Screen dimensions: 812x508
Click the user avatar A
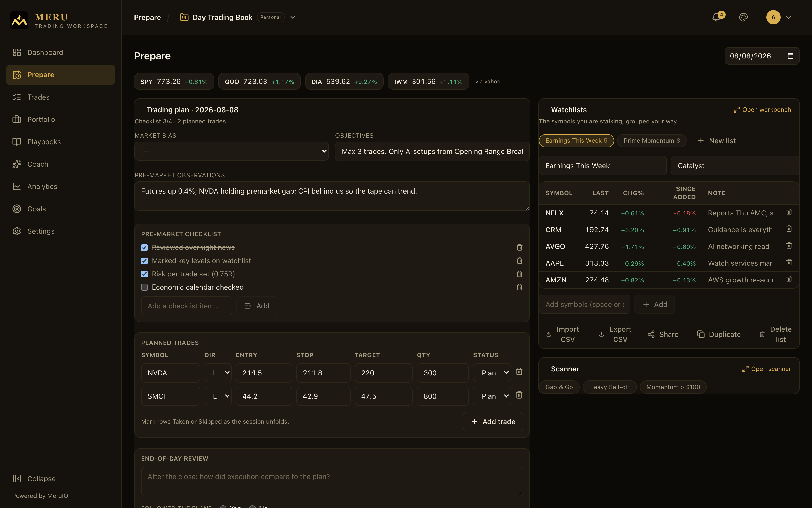(773, 17)
